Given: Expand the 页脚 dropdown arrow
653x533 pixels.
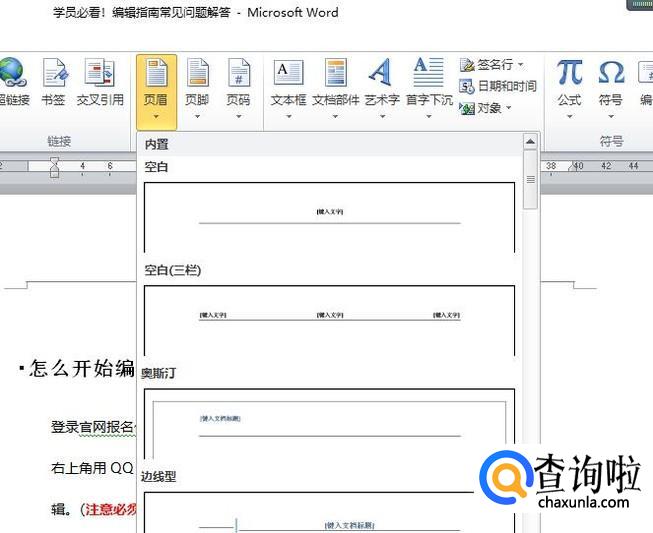Looking at the screenshot, I should click(x=197, y=117).
